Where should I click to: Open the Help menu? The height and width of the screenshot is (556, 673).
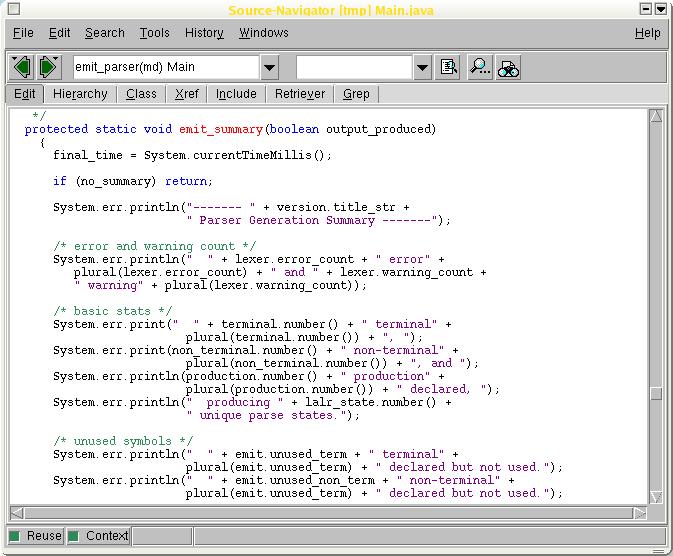pos(647,33)
